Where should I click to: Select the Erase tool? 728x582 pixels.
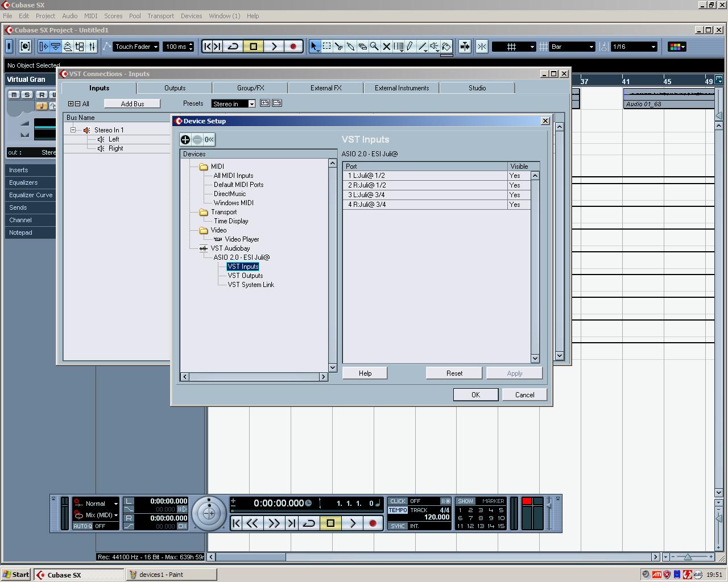pyautogui.click(x=363, y=47)
